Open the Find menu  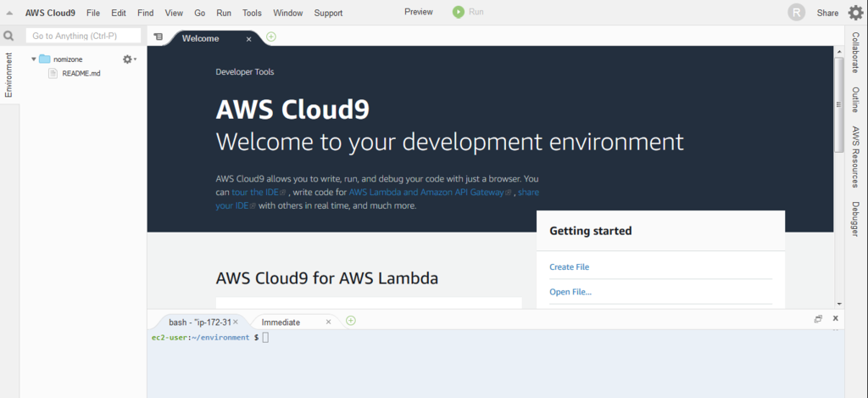pyautogui.click(x=146, y=13)
